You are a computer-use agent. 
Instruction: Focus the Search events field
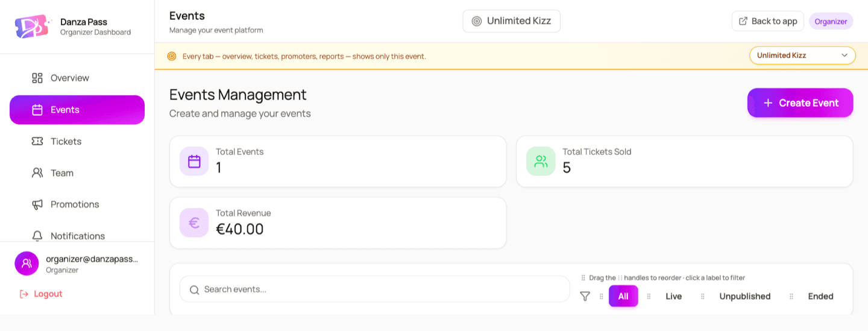pyautogui.click(x=375, y=289)
